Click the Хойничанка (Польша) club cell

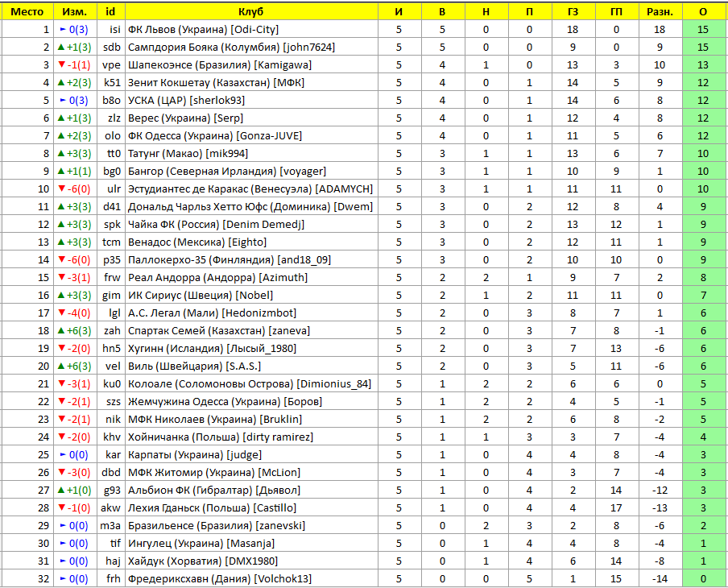(251, 437)
